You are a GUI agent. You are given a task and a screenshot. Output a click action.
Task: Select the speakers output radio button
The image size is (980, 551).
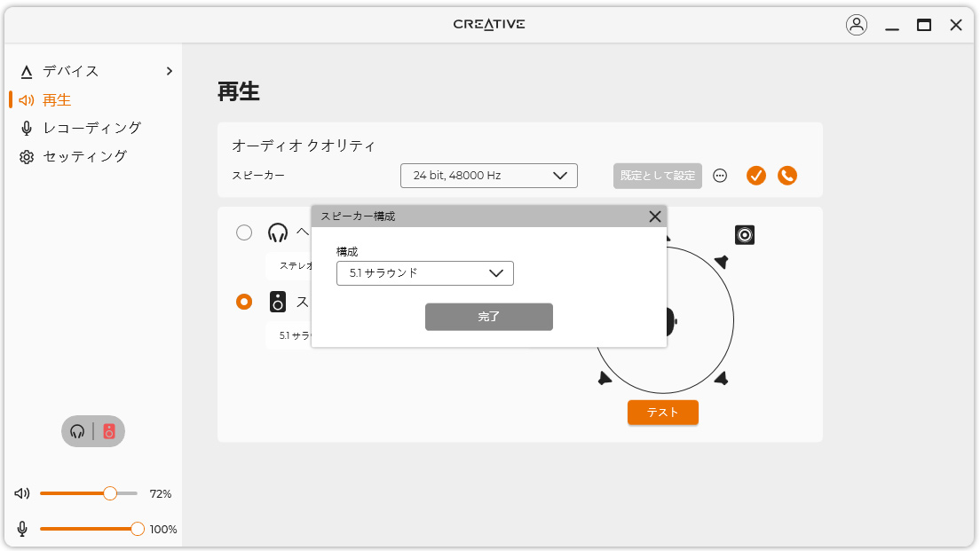click(244, 302)
